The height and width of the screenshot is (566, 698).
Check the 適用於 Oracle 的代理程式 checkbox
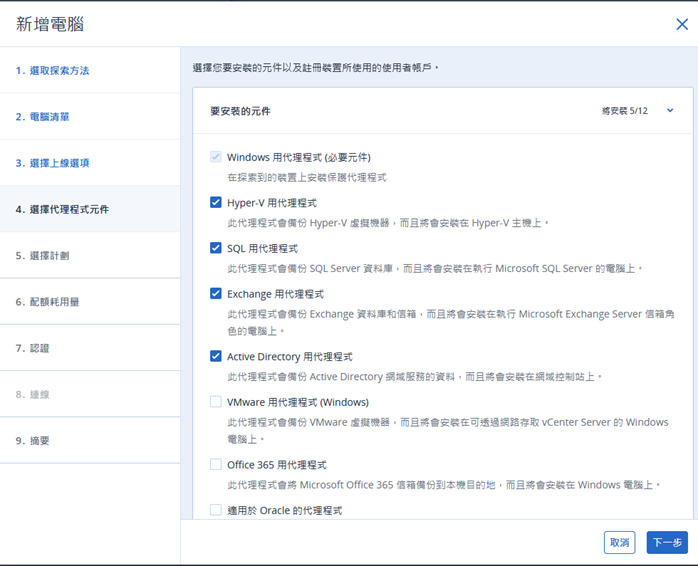point(215,510)
